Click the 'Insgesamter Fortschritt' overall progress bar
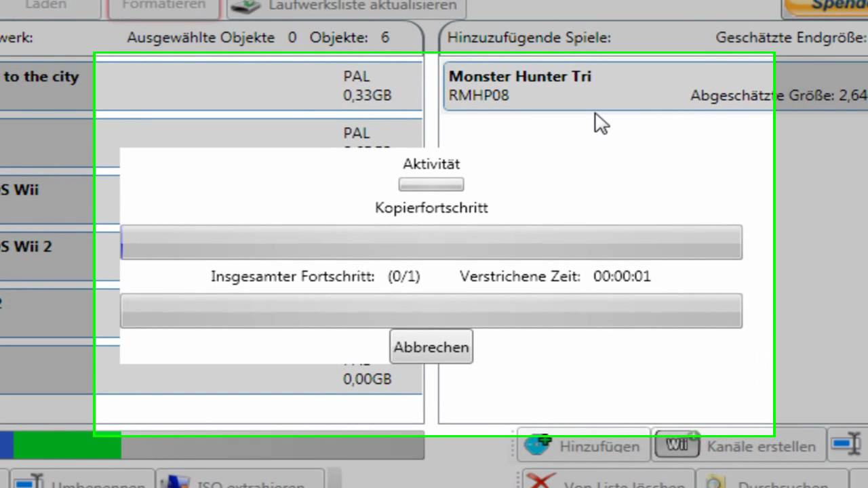This screenshot has height=488, width=868. tap(431, 310)
